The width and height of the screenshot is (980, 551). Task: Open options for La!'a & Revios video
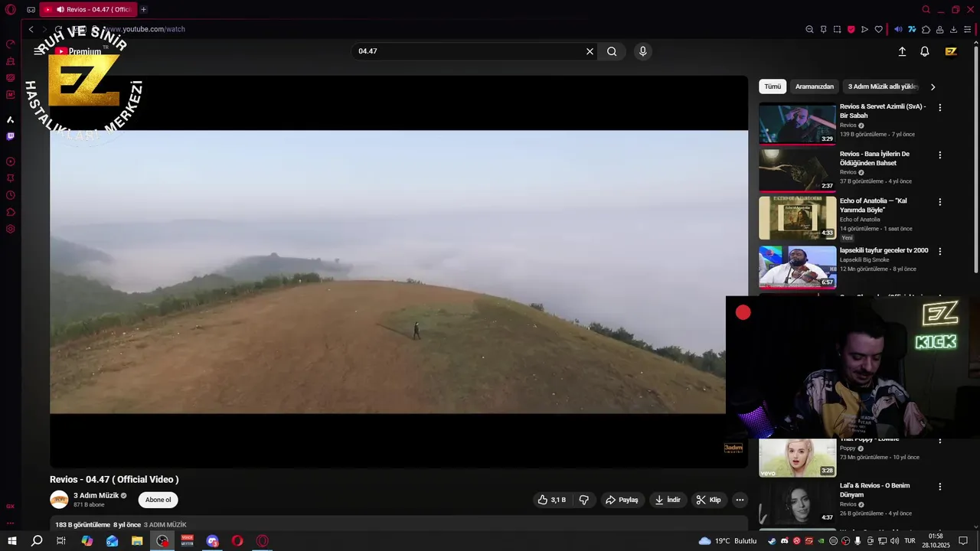tap(940, 486)
